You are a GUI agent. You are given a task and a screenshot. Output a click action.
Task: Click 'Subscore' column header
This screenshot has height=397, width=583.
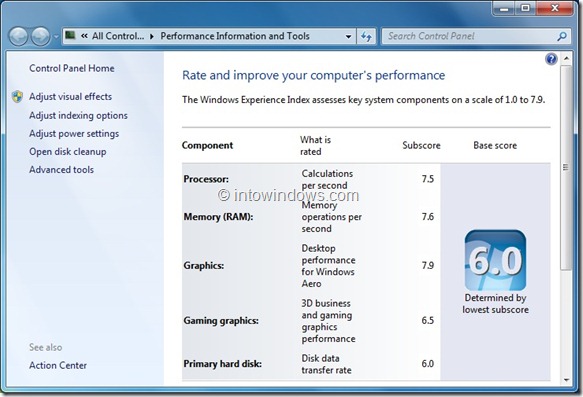tap(421, 145)
